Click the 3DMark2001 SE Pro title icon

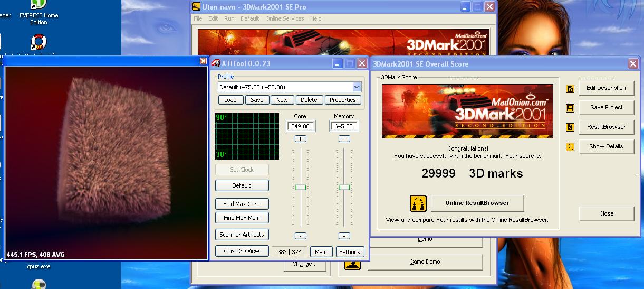point(196,7)
